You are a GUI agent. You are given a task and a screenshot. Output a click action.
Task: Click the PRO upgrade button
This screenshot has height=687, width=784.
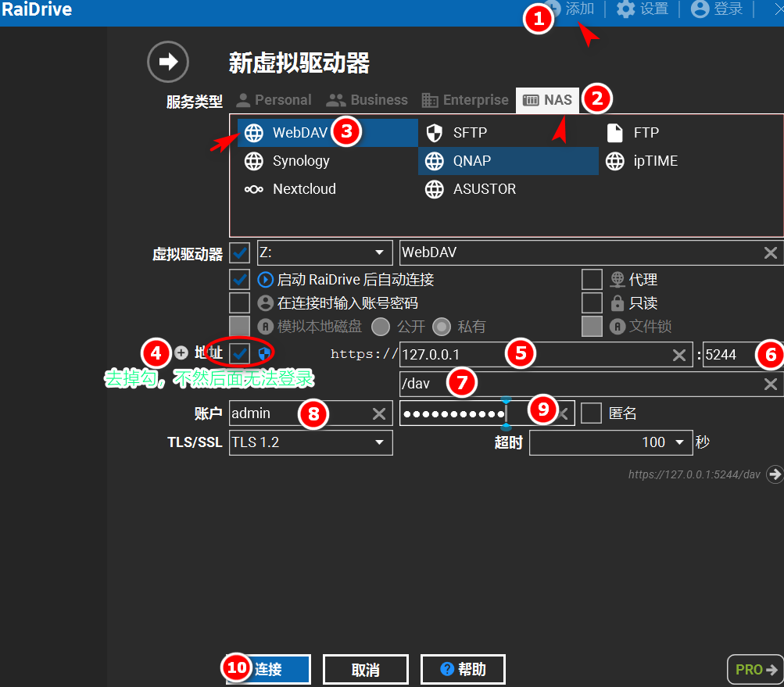coord(756,669)
